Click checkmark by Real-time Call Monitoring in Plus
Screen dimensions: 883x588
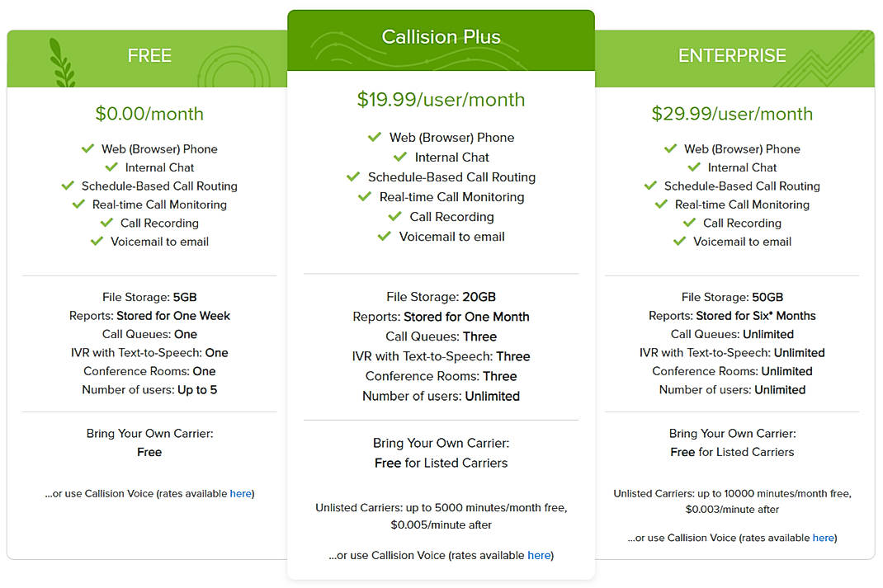(365, 196)
